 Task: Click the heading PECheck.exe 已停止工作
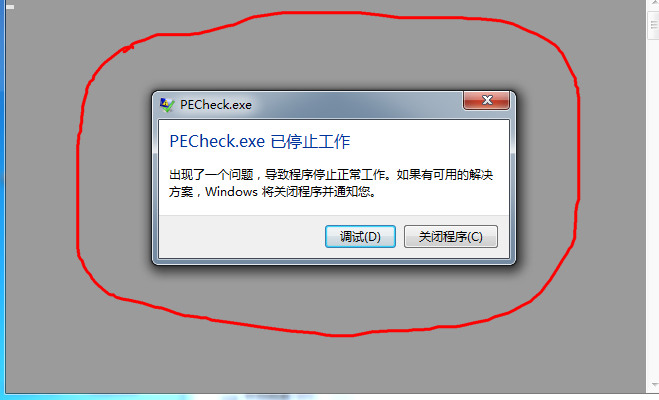[259, 142]
